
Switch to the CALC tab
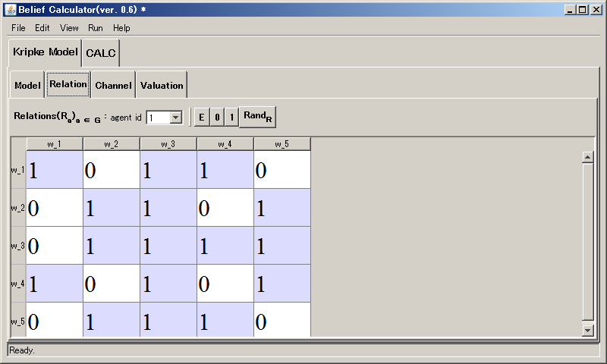point(101,53)
